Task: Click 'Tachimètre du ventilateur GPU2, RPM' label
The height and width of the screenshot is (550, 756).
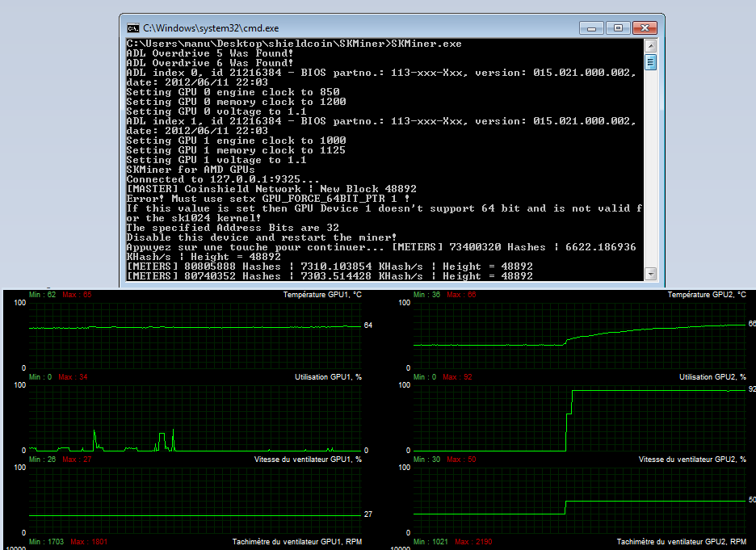Action: [x=681, y=542]
